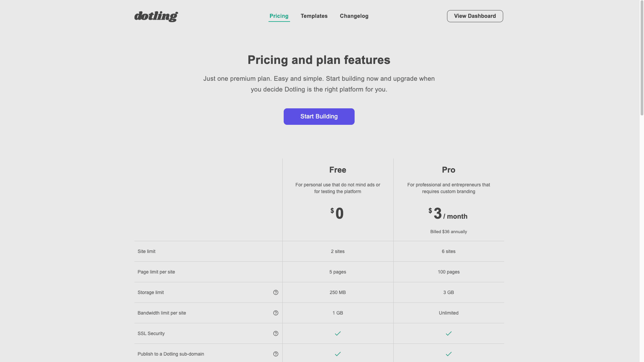Click Bandwidth limit per site help icon
Screen dimensions: 644x362
[x=276, y=313]
